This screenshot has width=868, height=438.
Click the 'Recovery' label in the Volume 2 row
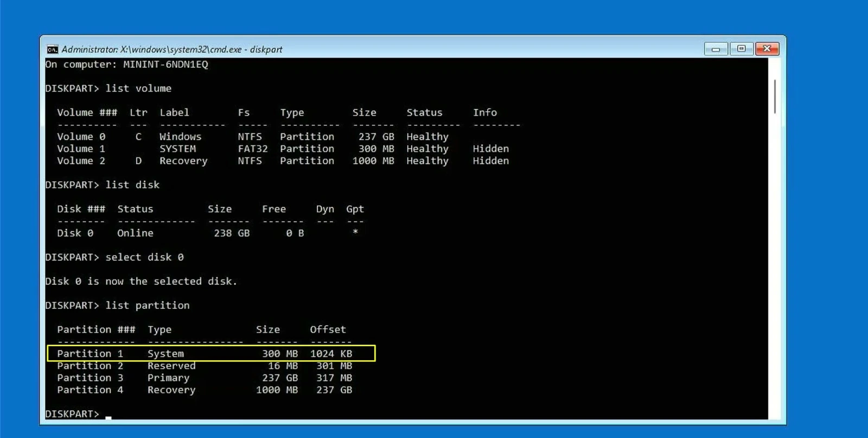pyautogui.click(x=183, y=161)
